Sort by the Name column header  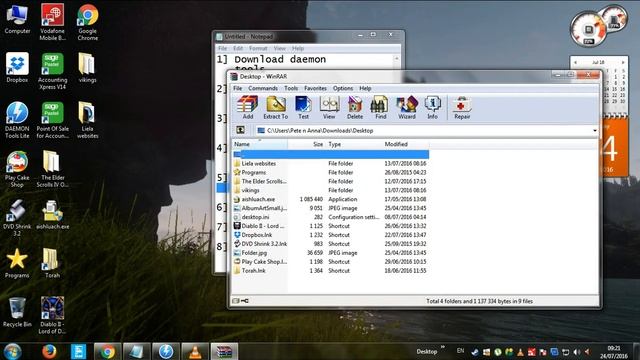click(260, 144)
